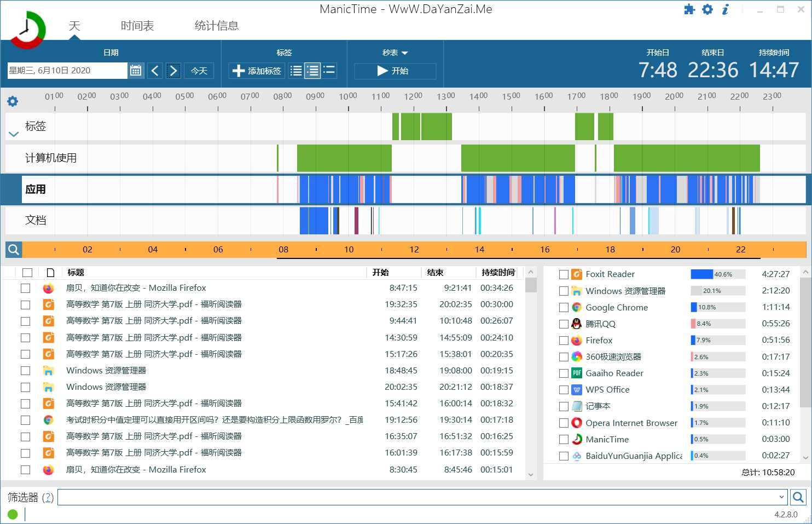Check the 腾讯QQ checkbox
This screenshot has height=524, width=812.
pos(564,324)
